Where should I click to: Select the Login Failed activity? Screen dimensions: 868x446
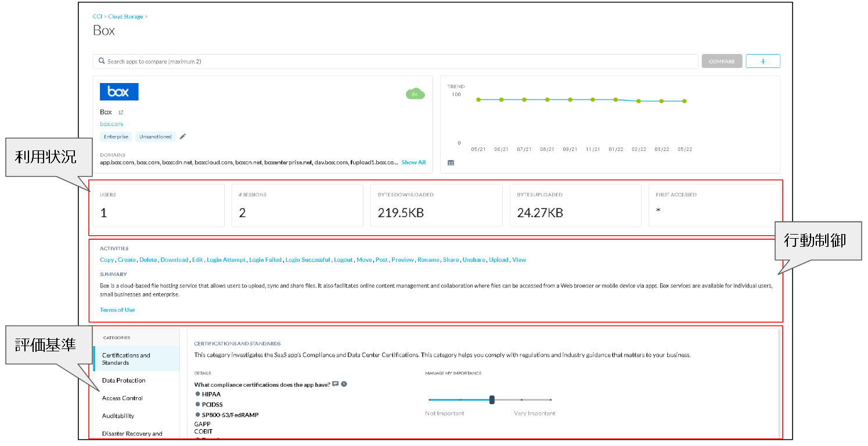pos(265,260)
